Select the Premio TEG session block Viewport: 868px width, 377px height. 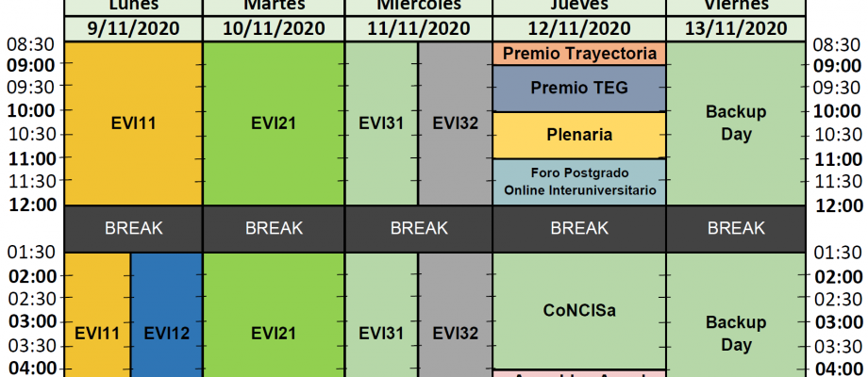tap(579, 88)
